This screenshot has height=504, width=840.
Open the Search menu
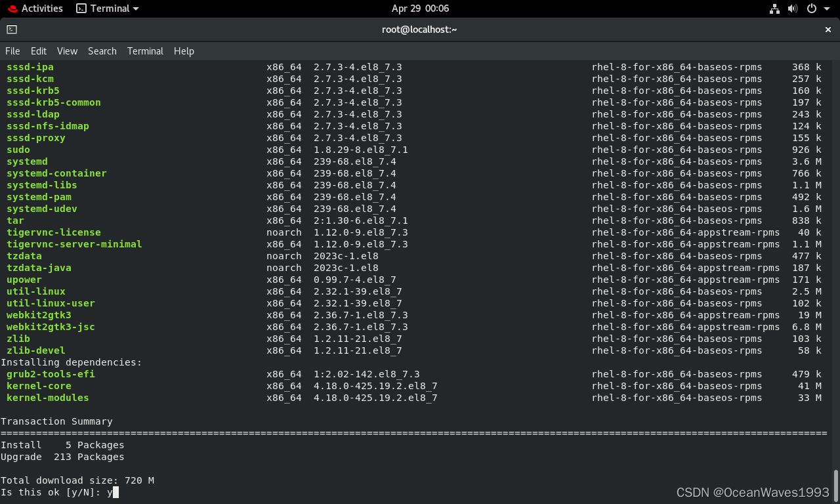pos(102,51)
